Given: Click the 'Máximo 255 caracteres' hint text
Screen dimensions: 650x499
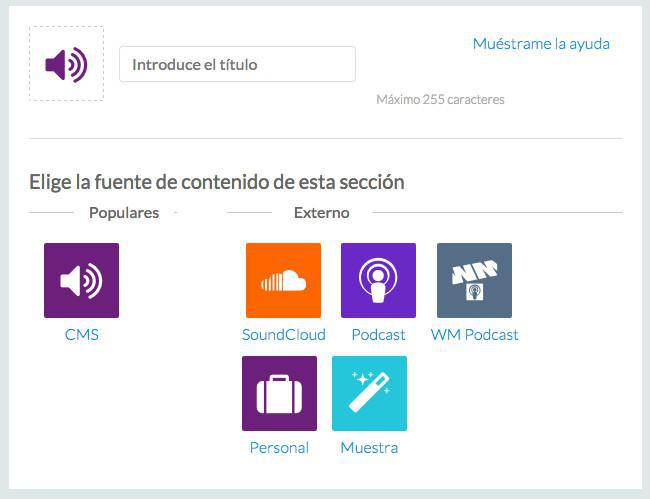Looking at the screenshot, I should tap(440, 100).
